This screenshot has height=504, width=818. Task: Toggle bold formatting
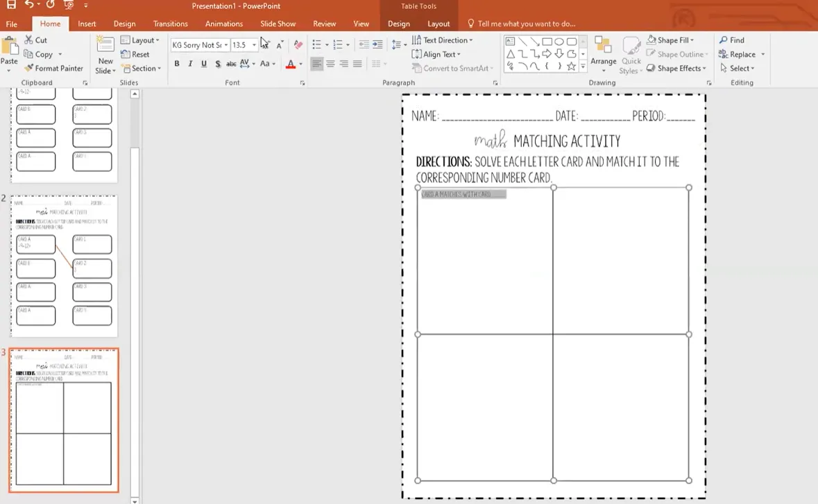click(177, 64)
